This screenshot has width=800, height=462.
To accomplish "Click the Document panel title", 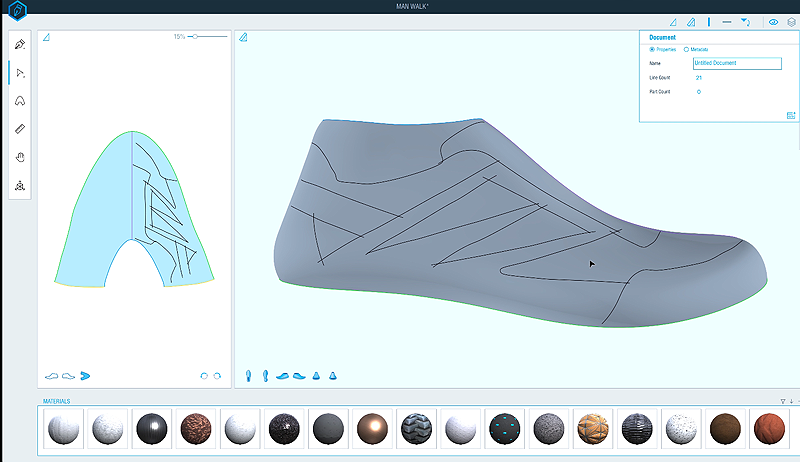I will click(x=663, y=37).
